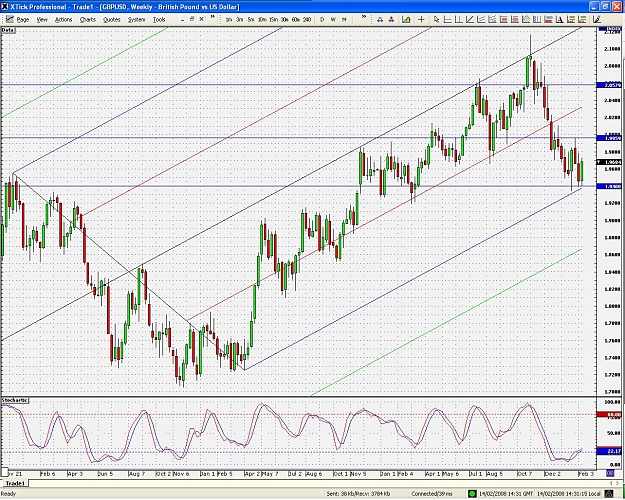The width and height of the screenshot is (625, 500).
Task: Select the Weekly (W) timeframe
Action: click(333, 19)
